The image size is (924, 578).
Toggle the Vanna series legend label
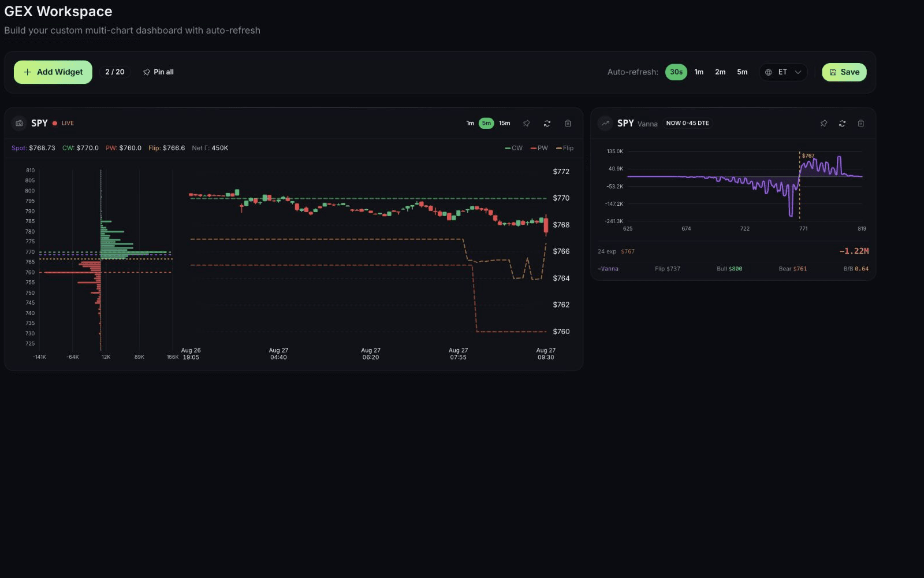(608, 269)
